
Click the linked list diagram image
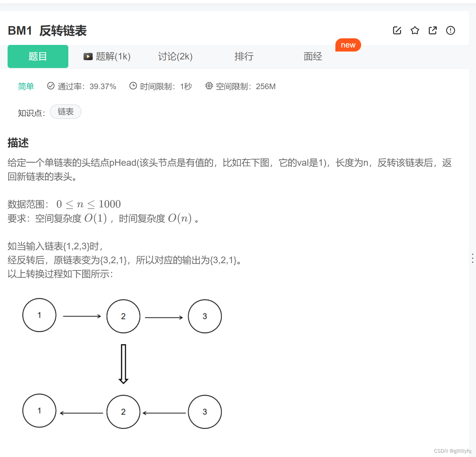(122, 363)
